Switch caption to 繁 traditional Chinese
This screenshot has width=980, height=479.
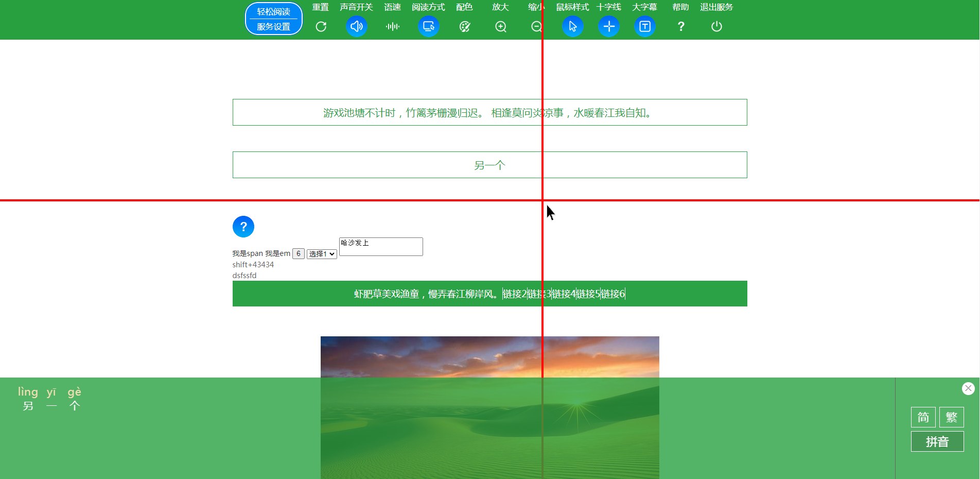tap(952, 417)
